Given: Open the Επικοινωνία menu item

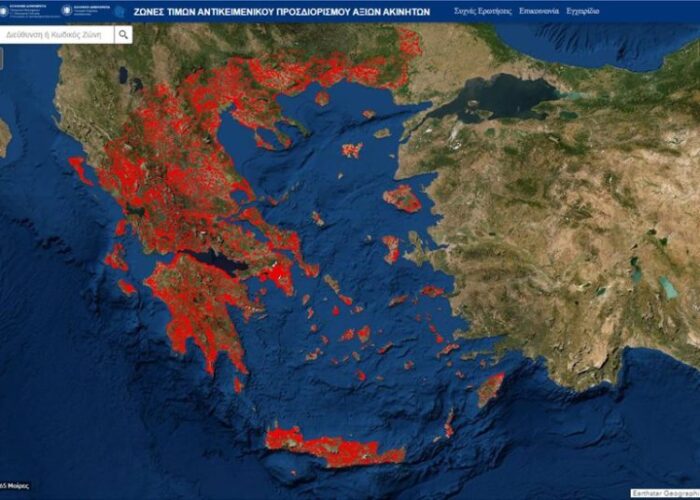Looking at the screenshot, I should tap(539, 10).
